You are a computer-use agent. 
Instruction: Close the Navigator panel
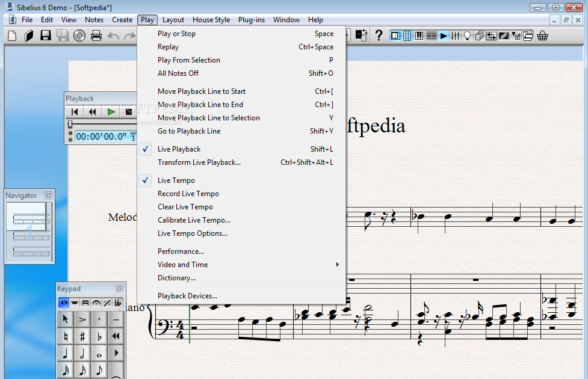point(48,195)
